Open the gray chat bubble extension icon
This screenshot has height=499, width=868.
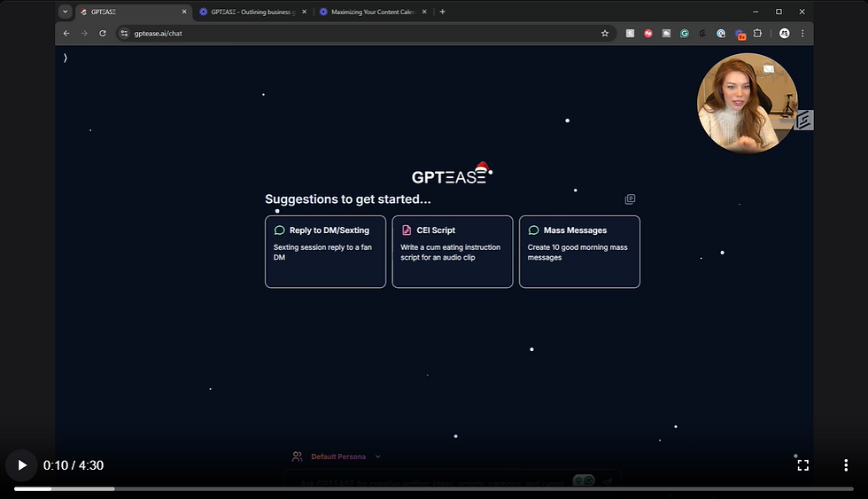pos(666,33)
